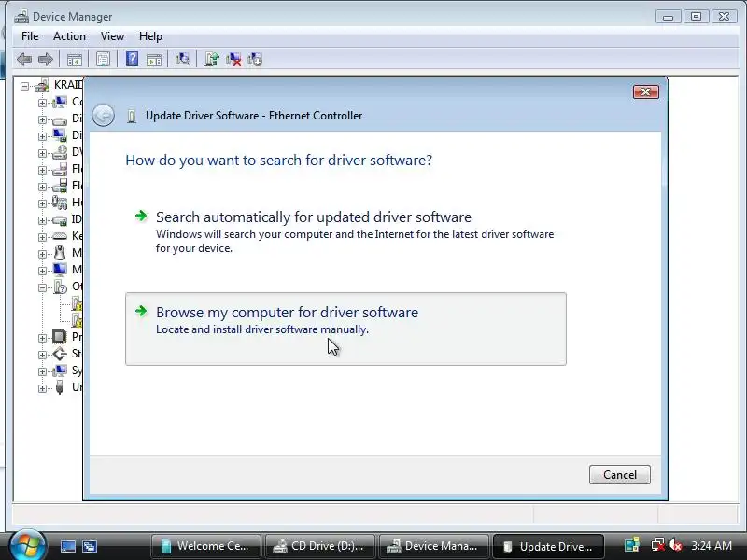Image resolution: width=747 pixels, height=560 pixels.
Task: Open the Properties toolbar icon
Action: (x=103, y=60)
